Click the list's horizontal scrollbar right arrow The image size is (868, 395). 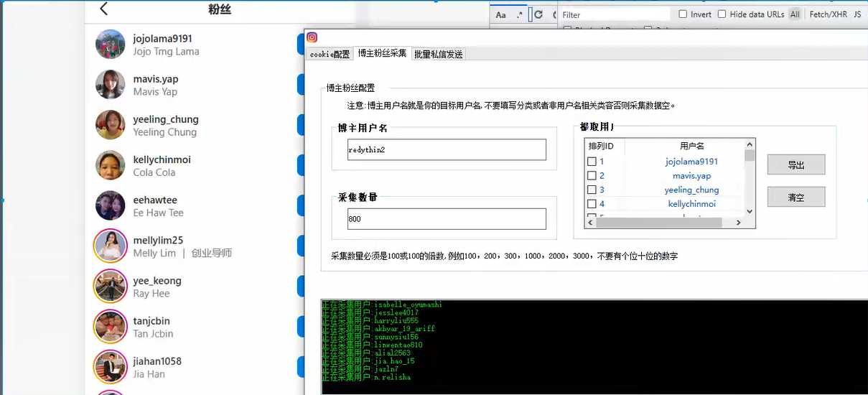pos(738,223)
